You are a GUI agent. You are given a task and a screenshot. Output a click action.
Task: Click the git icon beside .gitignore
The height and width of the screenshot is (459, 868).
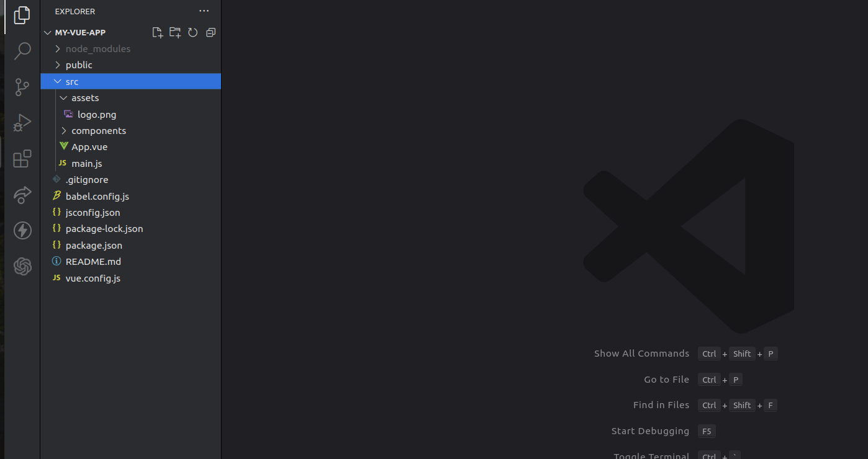(x=57, y=179)
